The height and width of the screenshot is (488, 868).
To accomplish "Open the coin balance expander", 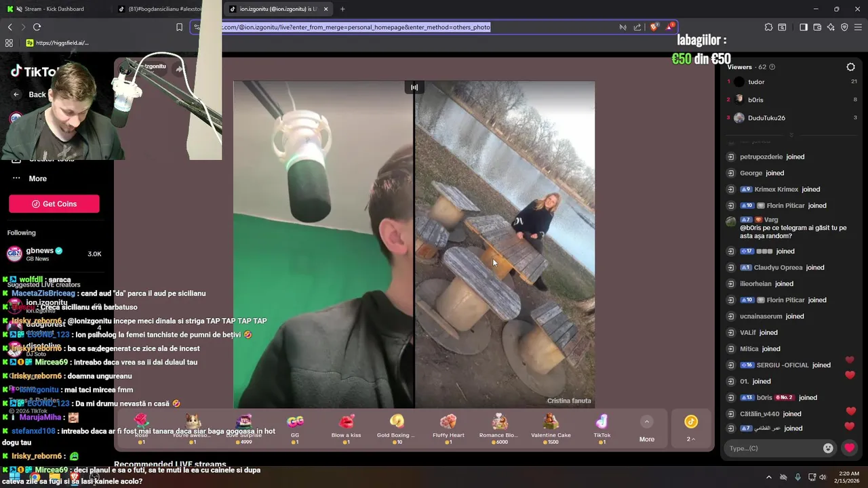I will [x=691, y=428].
